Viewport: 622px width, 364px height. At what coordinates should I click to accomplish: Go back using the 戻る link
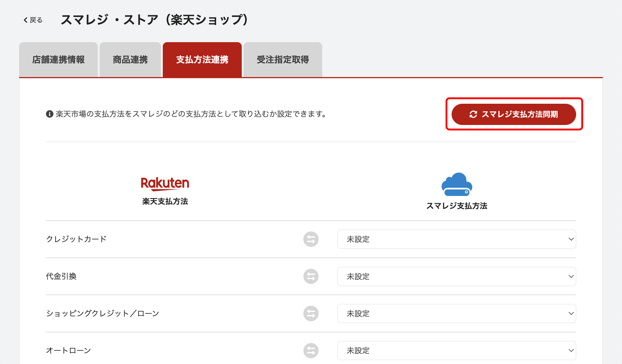pyautogui.click(x=33, y=20)
